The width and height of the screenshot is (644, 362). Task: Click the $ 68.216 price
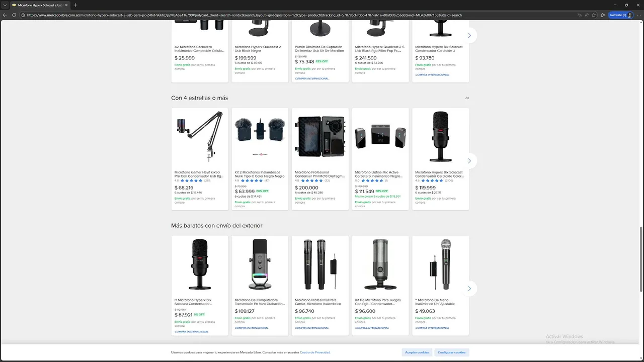[184, 188]
